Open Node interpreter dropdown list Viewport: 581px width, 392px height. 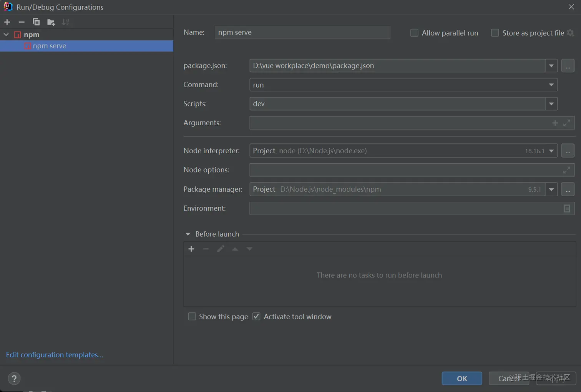click(551, 151)
